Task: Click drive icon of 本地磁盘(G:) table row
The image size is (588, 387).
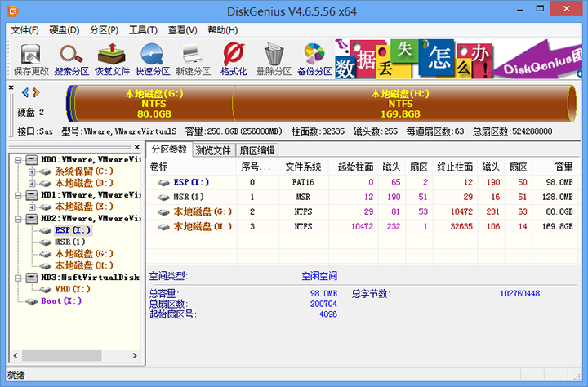Action: 163,212
